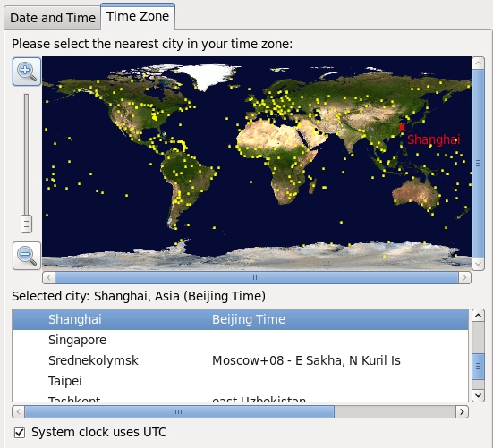The width and height of the screenshot is (493, 448).
Task: Click the map vertical scrollbar thumb
Action: 478,164
